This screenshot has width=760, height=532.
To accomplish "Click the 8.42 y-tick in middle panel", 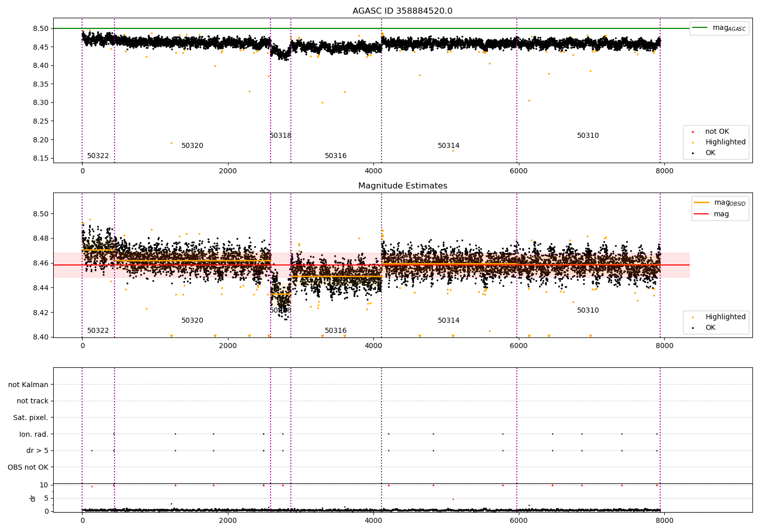I will coord(41,313).
